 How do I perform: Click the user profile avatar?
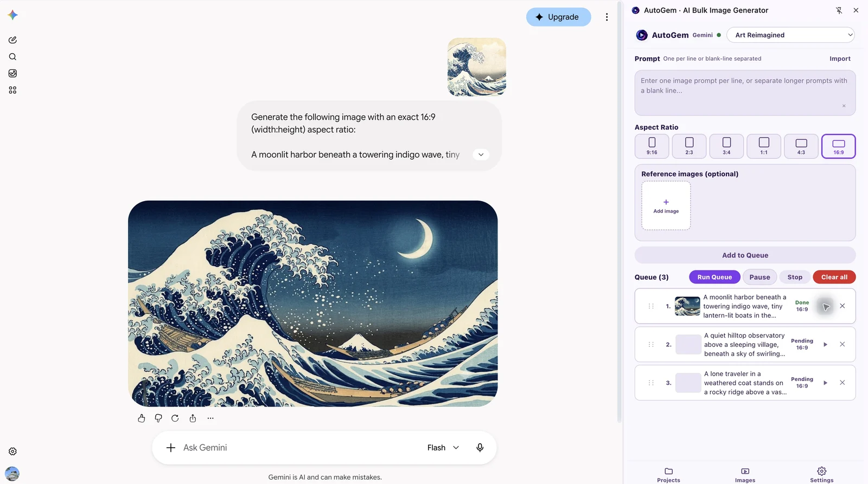(x=12, y=474)
